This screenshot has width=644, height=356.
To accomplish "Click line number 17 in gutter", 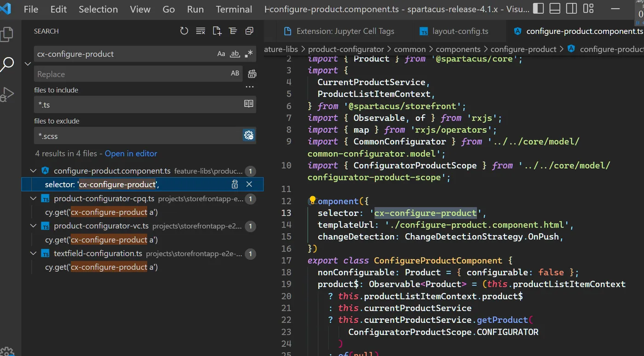I will pos(286,260).
